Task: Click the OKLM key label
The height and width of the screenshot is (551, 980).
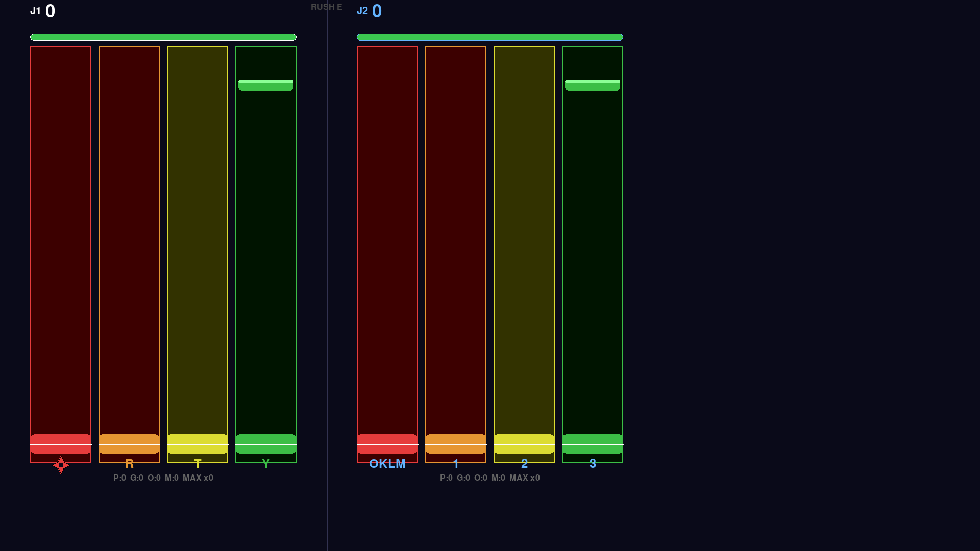Action: tap(387, 464)
